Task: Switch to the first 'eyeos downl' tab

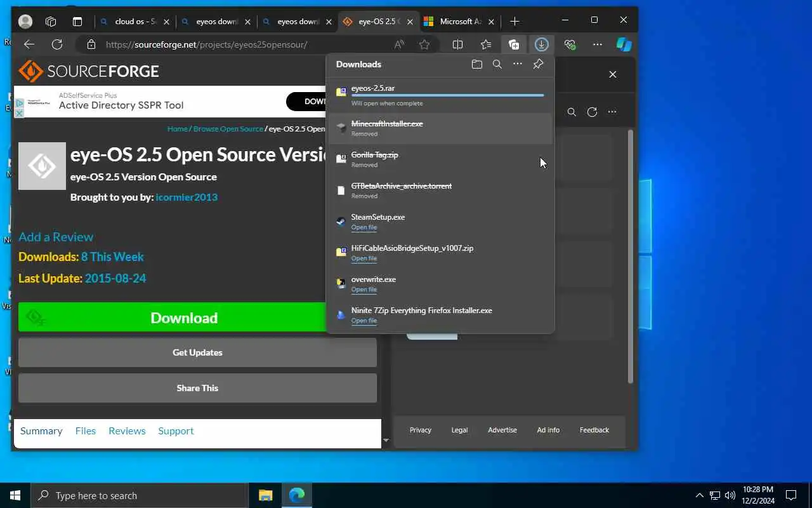Action: pyautogui.click(x=216, y=22)
